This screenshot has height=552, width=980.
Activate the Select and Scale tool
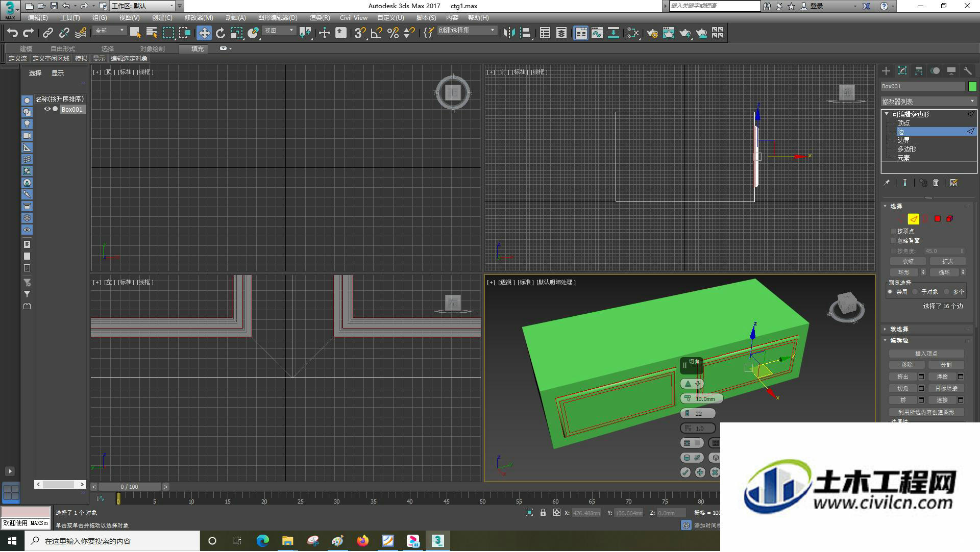point(237,33)
